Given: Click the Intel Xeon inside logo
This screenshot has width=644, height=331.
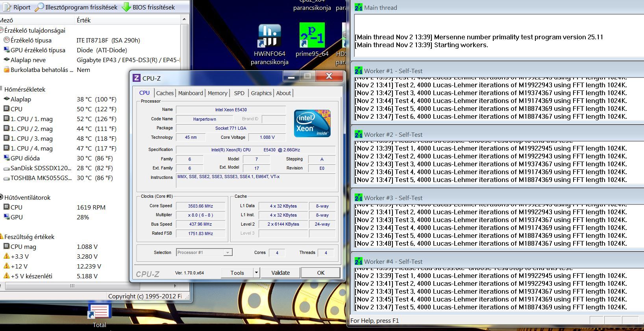Looking at the screenshot, I should tap(313, 123).
